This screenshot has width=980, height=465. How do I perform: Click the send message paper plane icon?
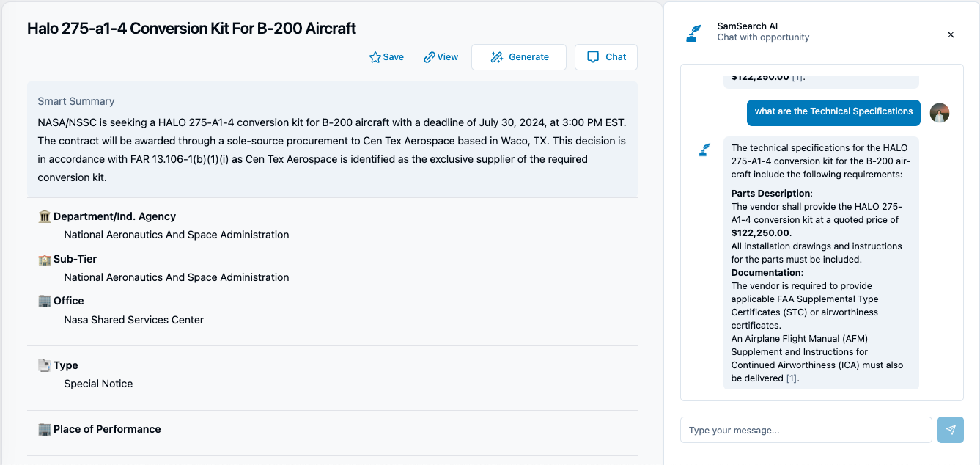pyautogui.click(x=951, y=430)
